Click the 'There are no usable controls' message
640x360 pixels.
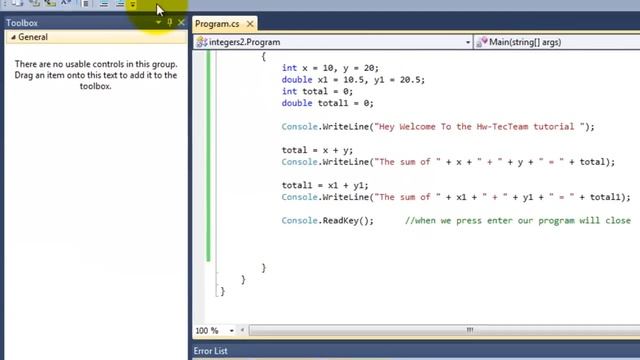click(96, 75)
